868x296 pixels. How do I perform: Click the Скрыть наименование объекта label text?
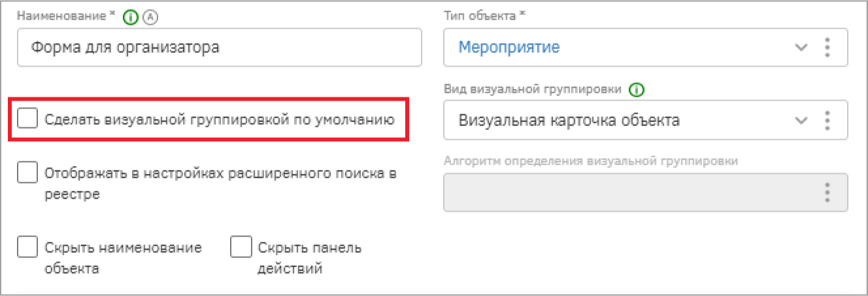pos(124,258)
